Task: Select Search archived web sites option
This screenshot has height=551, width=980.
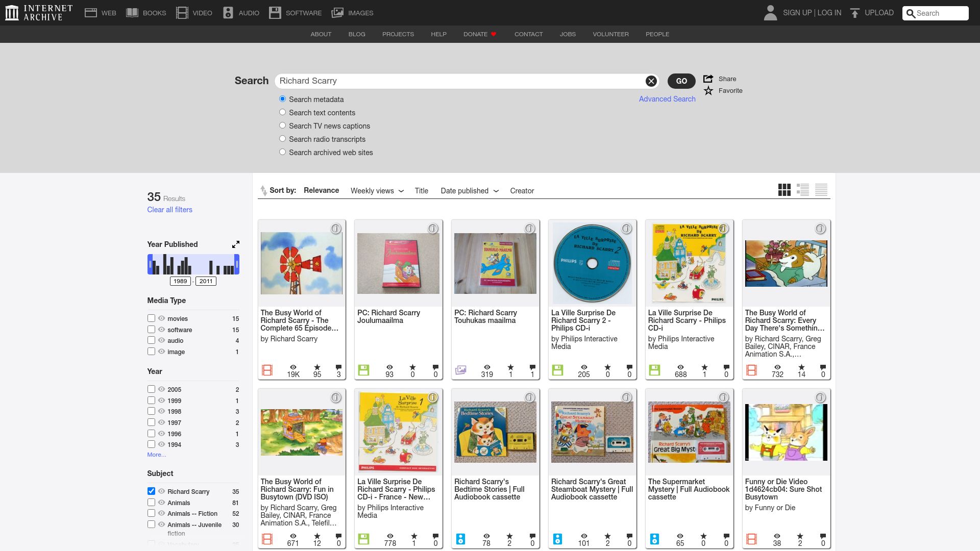Action: (282, 152)
